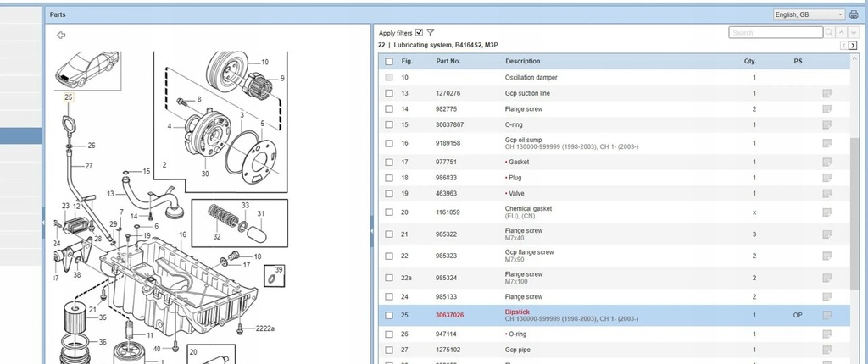Click the OP value in Dipstick row

point(798,315)
